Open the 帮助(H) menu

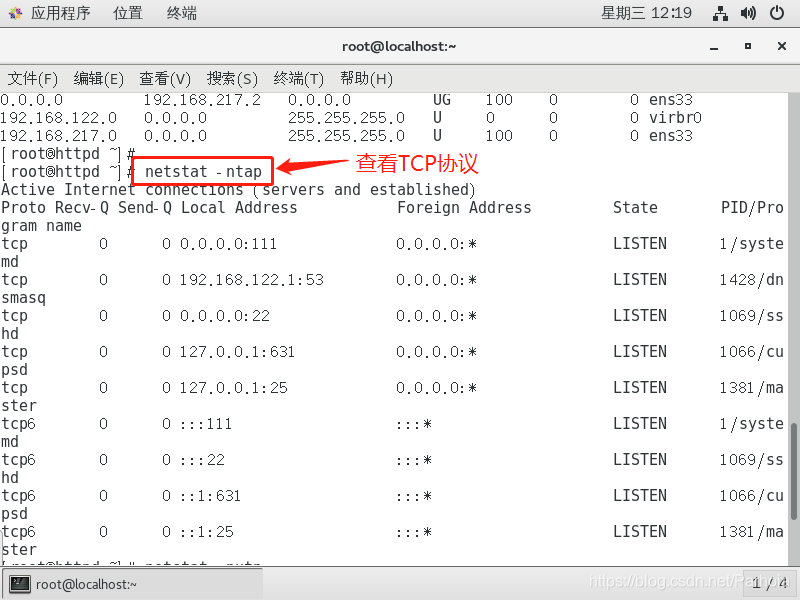(x=366, y=79)
